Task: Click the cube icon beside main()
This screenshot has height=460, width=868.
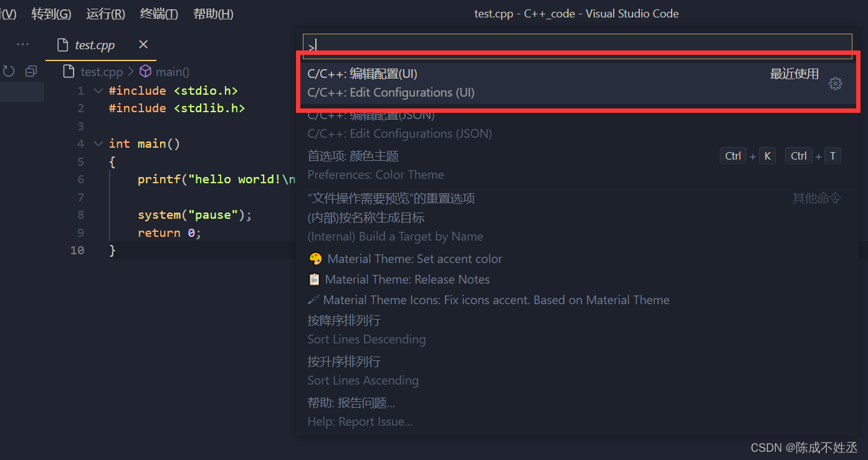Action: tap(146, 72)
